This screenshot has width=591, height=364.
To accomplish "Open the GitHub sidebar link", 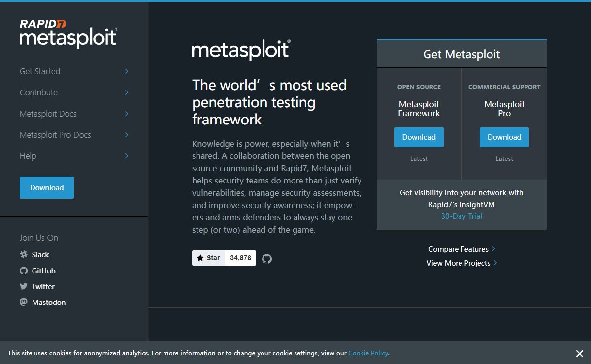I will 43,271.
